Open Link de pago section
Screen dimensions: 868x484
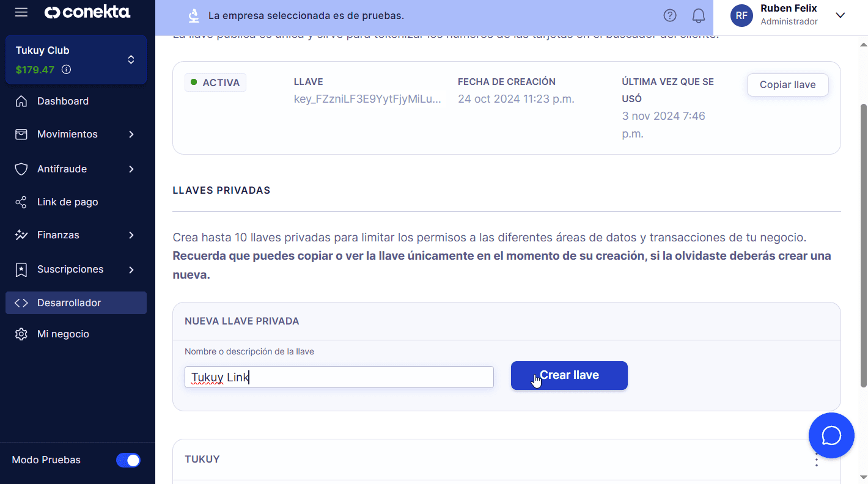67,202
